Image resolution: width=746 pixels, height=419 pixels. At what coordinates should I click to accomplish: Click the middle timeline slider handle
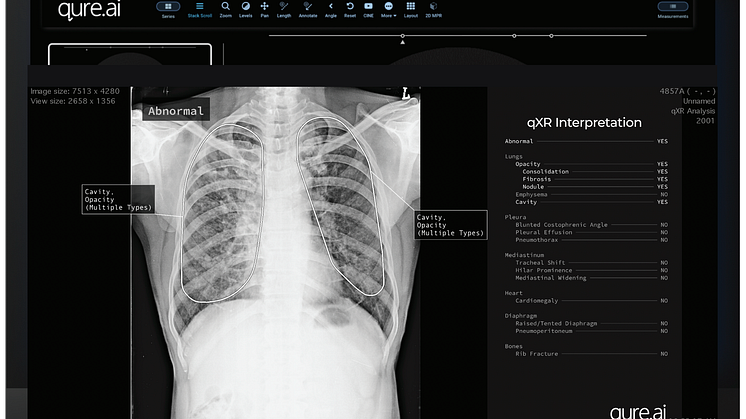pyautogui.click(x=514, y=36)
